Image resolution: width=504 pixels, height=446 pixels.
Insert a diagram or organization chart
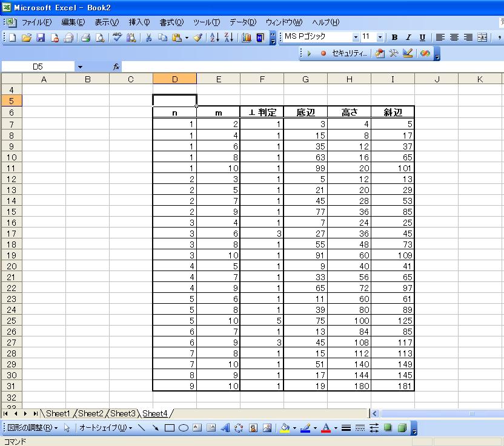[239, 428]
